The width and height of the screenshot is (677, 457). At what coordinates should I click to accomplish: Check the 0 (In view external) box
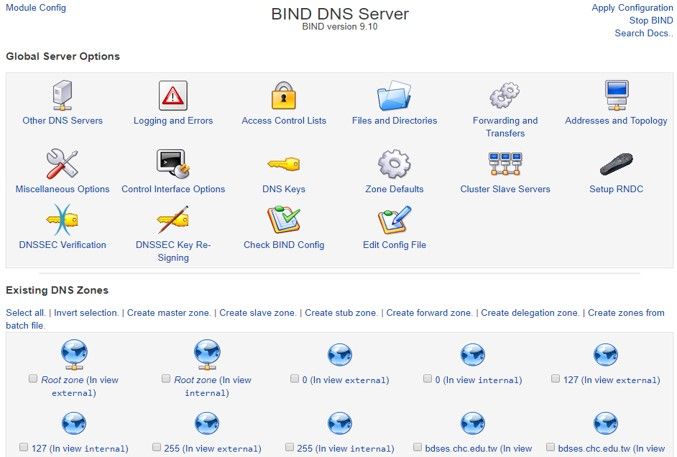pyautogui.click(x=294, y=379)
